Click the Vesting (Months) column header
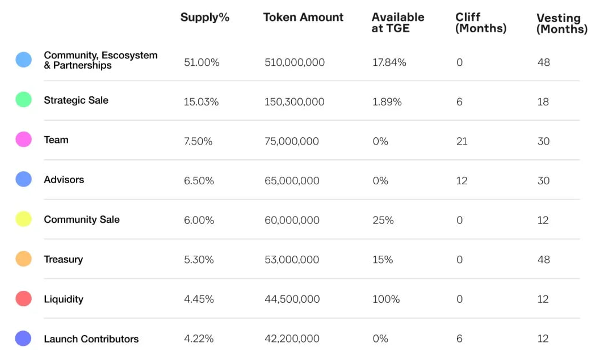Image resolution: width=600 pixels, height=364 pixels. 561,24
